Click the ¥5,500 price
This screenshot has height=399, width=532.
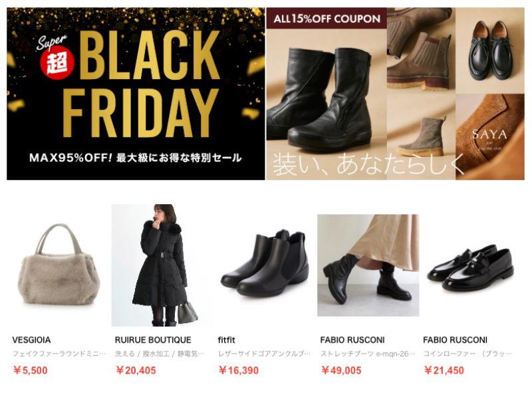30,370
